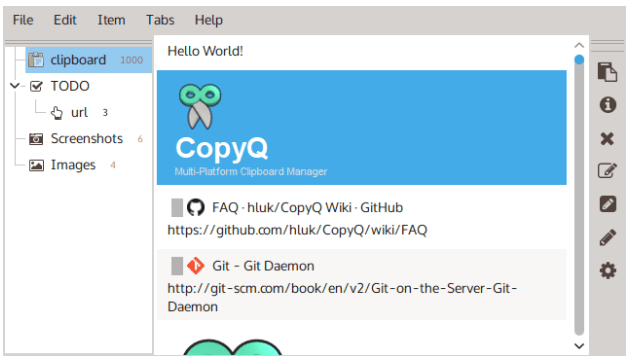Select the clipboard tab in tree
Screen dimensions: 635x362
[89, 60]
